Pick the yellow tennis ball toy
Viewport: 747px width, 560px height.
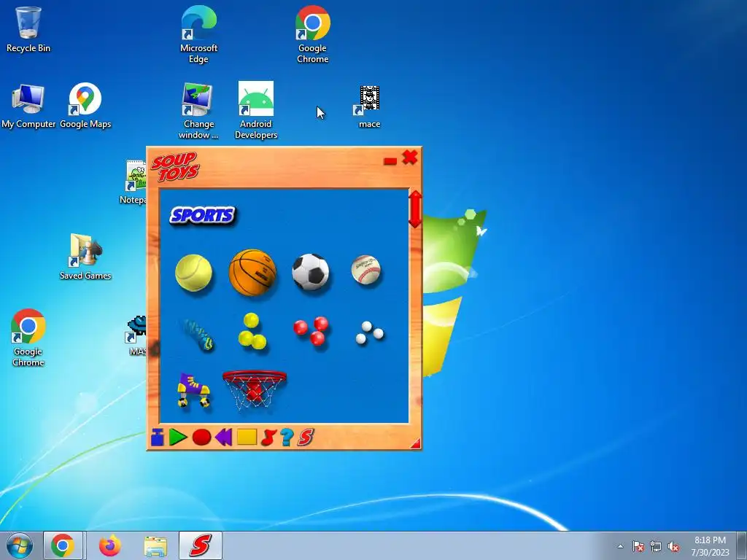tap(193, 273)
